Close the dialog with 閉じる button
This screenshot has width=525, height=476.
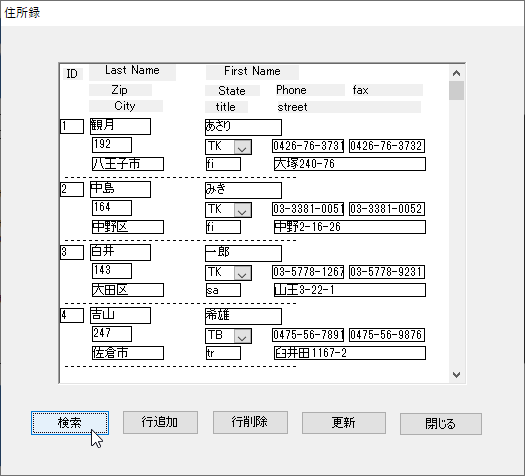(441, 424)
